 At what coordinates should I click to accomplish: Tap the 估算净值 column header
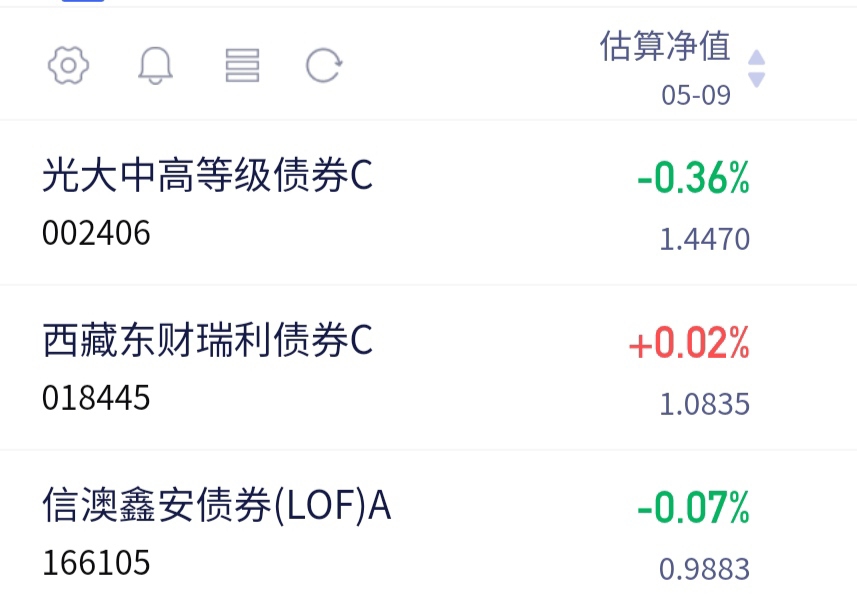pos(665,46)
